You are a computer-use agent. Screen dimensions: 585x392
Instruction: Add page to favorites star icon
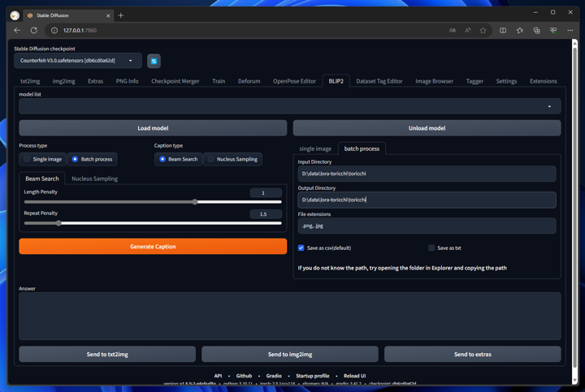(483, 30)
